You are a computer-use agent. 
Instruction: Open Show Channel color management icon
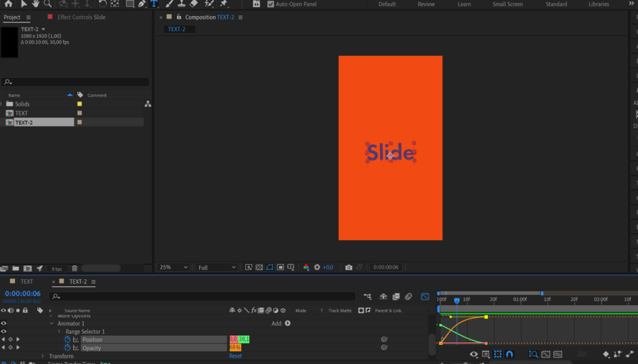click(x=306, y=268)
